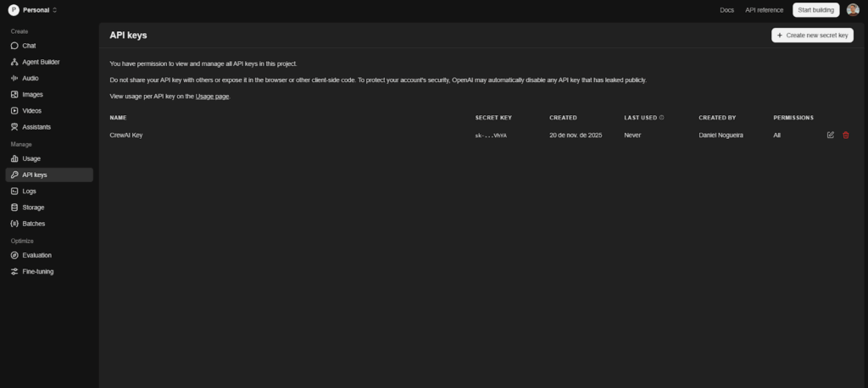Image resolution: width=868 pixels, height=388 pixels.
Task: Click the NAME column header
Action: (118, 118)
